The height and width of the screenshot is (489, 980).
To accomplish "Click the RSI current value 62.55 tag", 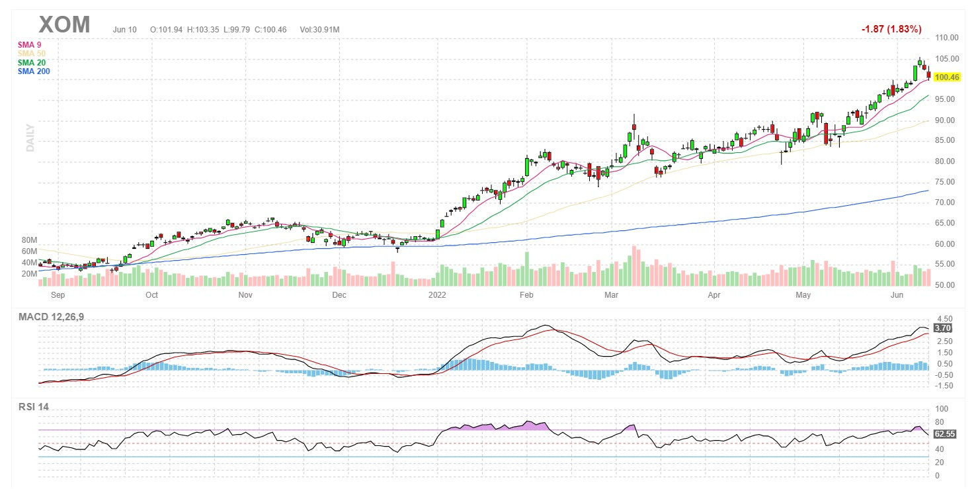I will [944, 434].
